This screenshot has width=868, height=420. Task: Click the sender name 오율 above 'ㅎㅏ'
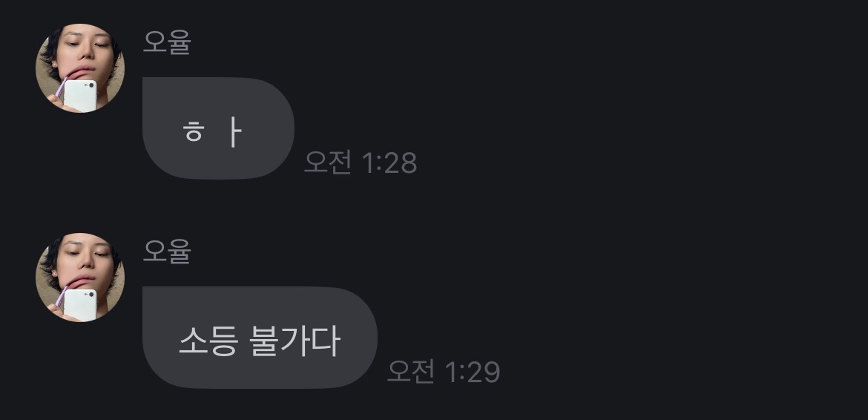(167, 42)
